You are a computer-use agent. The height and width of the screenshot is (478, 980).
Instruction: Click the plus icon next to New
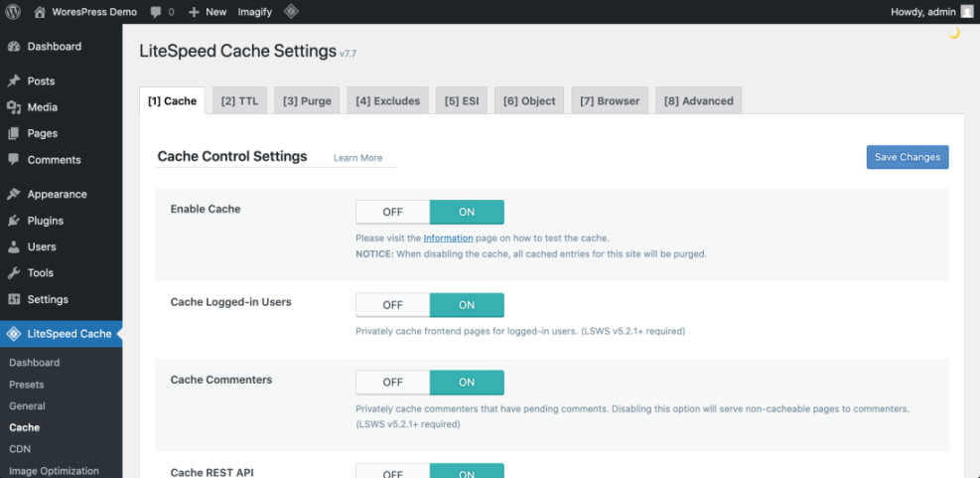pos(194,12)
